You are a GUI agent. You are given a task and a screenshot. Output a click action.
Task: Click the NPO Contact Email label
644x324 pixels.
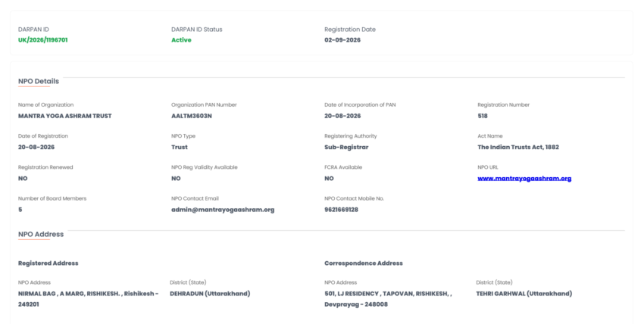195,198
